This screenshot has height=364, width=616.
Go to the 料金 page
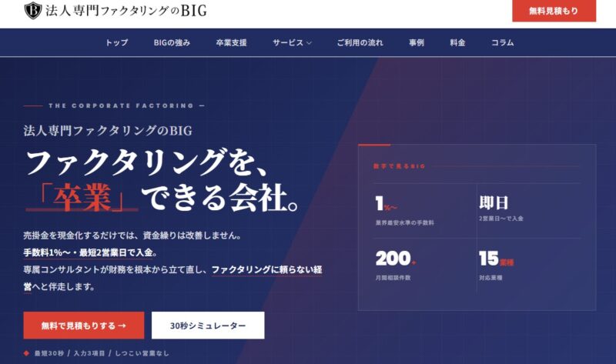(x=457, y=43)
